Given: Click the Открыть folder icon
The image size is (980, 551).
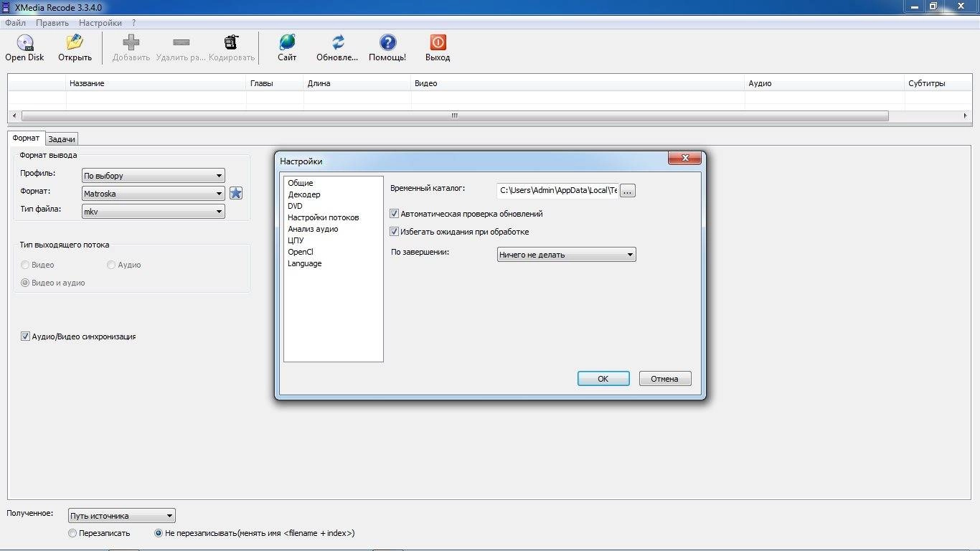Looking at the screenshot, I should click(75, 42).
